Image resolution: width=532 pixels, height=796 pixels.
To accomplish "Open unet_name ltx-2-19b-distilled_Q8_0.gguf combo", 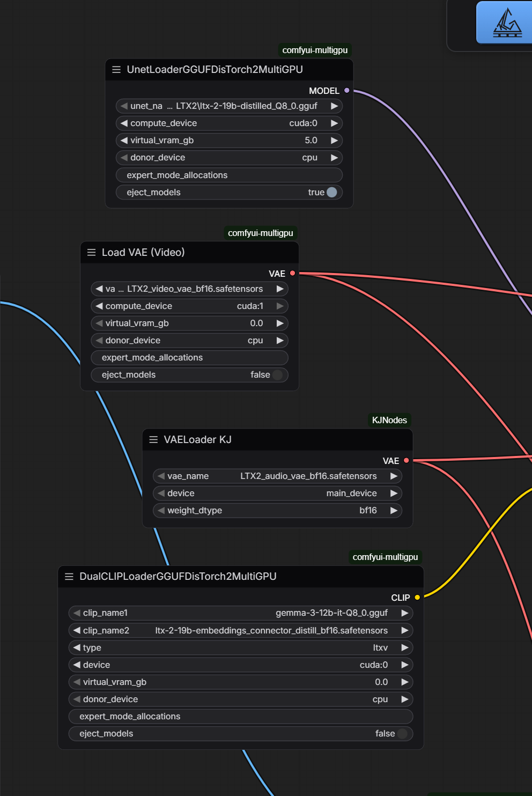I will pyautogui.click(x=229, y=106).
